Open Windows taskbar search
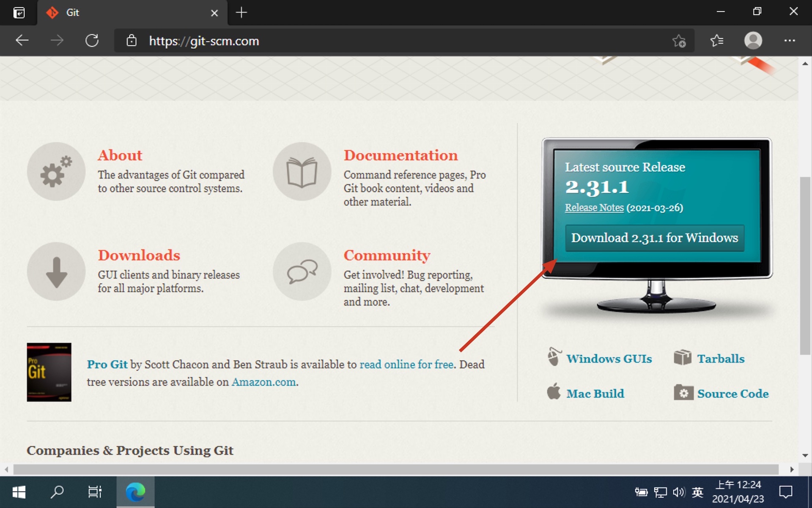 click(57, 492)
